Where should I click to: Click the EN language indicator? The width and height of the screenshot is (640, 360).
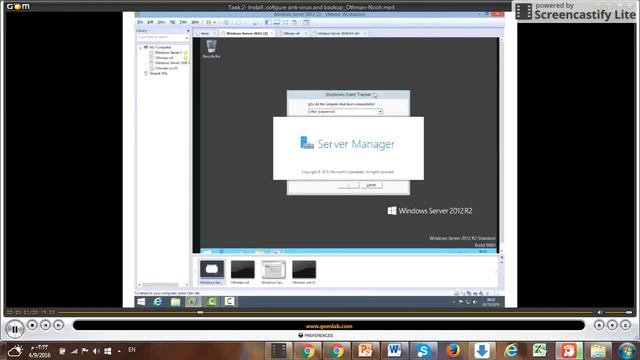(x=131, y=350)
